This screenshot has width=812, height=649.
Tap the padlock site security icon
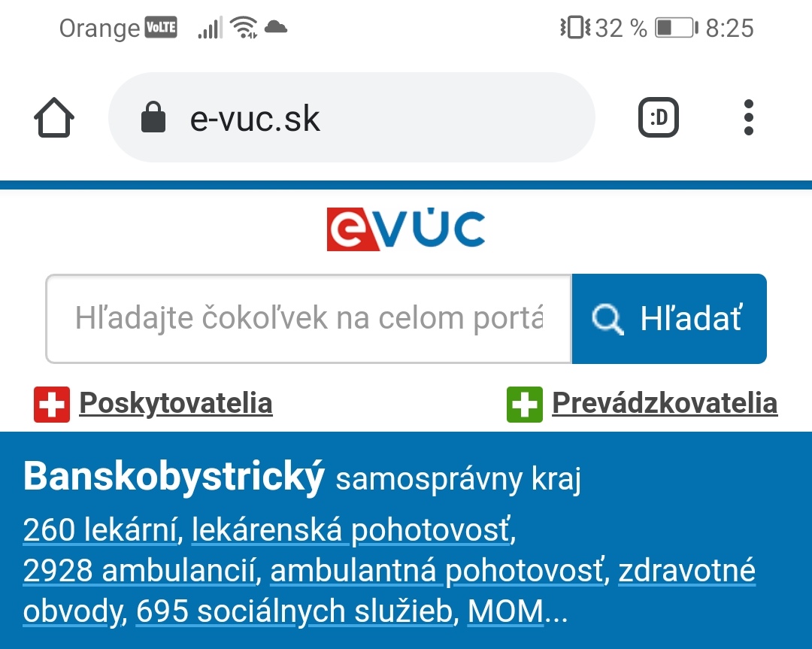pyautogui.click(x=153, y=117)
